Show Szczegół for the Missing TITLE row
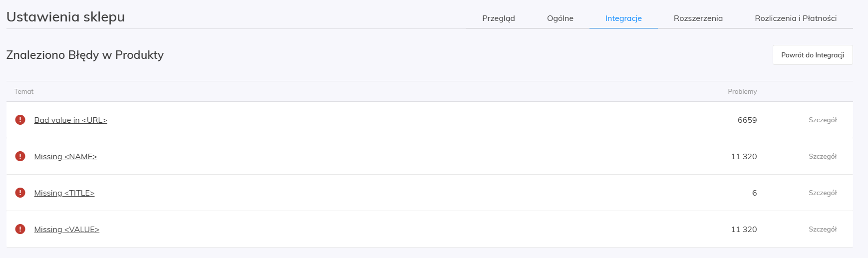The image size is (868, 258). 823,193
